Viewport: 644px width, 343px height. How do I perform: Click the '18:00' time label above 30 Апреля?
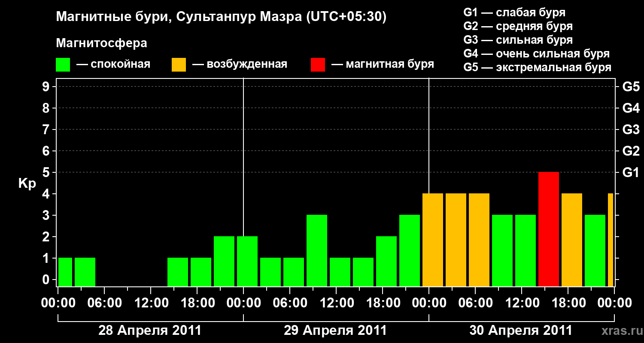[x=568, y=303]
